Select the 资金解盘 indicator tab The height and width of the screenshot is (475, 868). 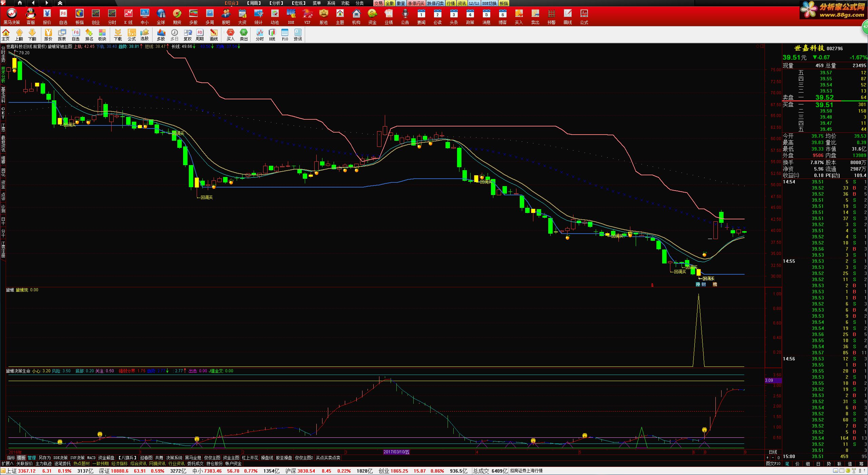[x=106, y=458]
